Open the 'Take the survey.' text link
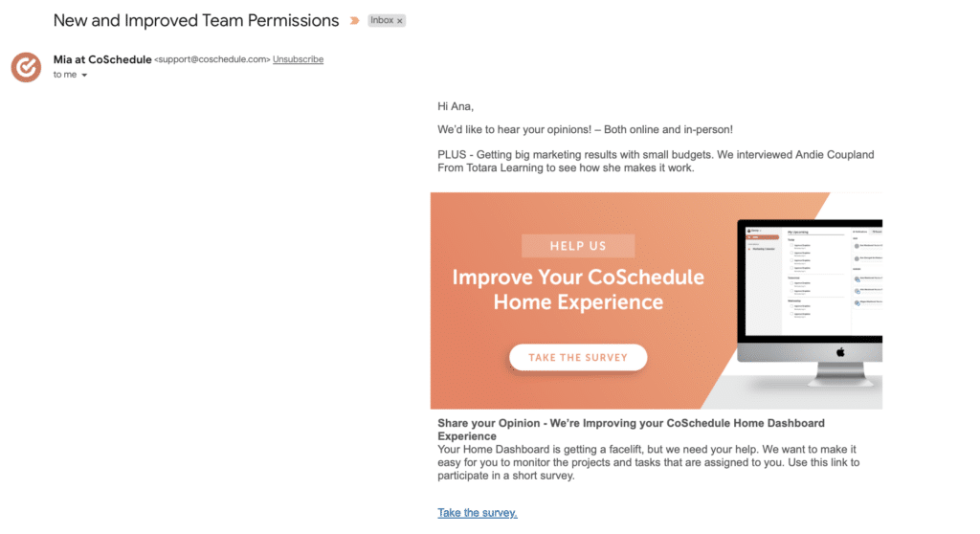Image resolution: width=980 pixels, height=534 pixels. pos(478,513)
